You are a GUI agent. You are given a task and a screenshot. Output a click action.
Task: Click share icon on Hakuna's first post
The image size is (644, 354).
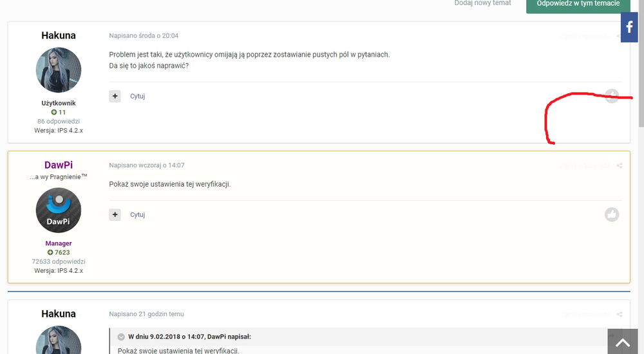tap(620, 36)
